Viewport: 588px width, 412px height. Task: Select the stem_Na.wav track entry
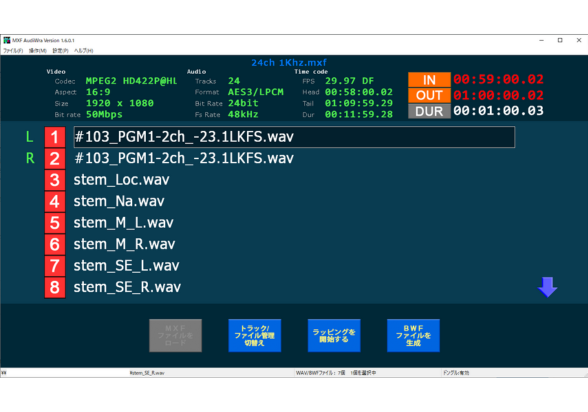coord(119,201)
